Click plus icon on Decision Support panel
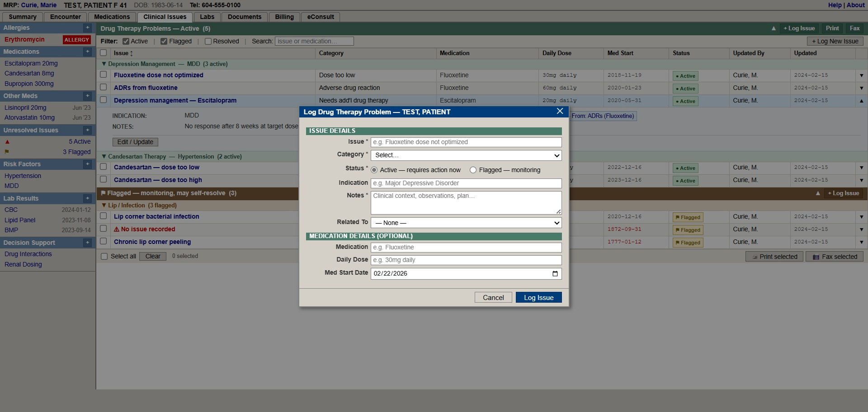The image size is (868, 412). pyautogui.click(x=88, y=243)
